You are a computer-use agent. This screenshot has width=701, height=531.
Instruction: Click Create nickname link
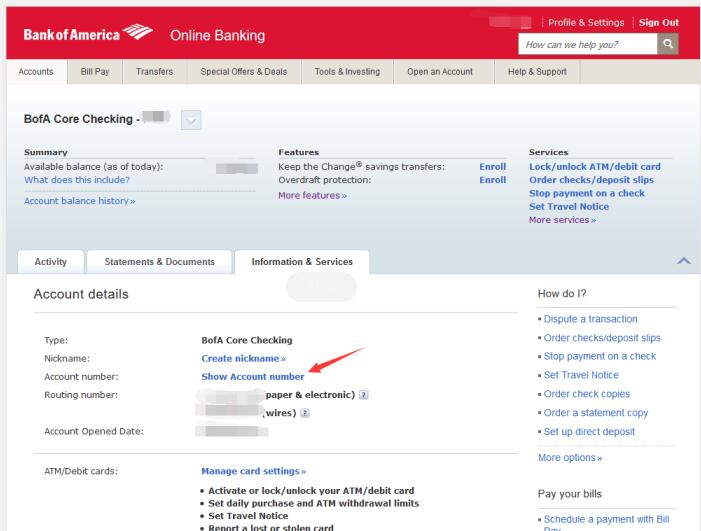pos(243,358)
